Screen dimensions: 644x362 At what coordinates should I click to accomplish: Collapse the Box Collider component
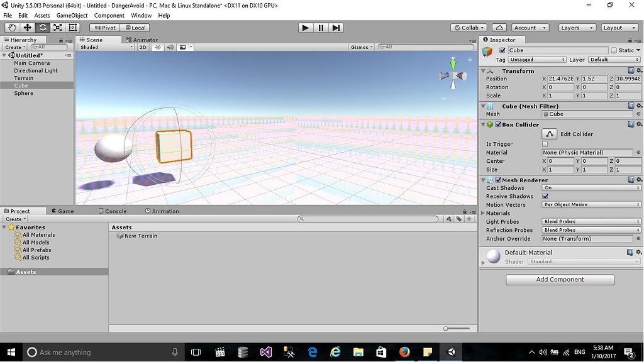[483, 124]
